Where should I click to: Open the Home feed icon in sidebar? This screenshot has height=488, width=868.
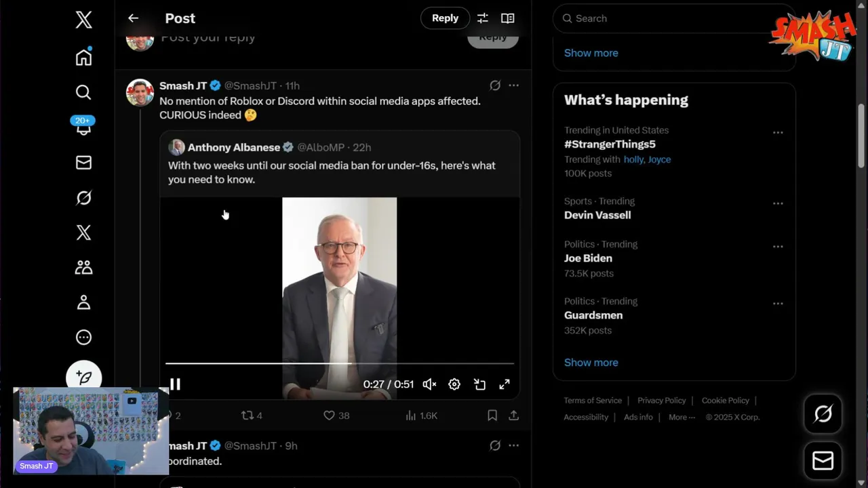[x=83, y=58]
